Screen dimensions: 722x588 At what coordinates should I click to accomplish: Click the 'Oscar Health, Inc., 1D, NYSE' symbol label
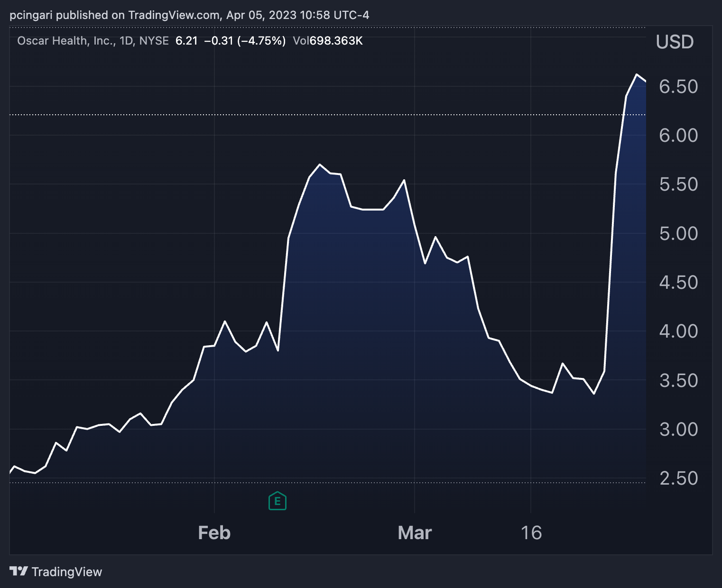tap(93, 41)
